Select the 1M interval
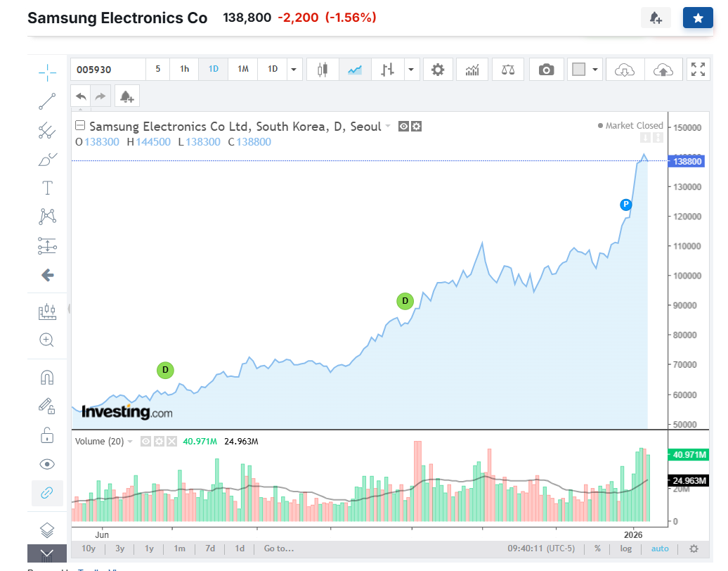 [x=243, y=69]
